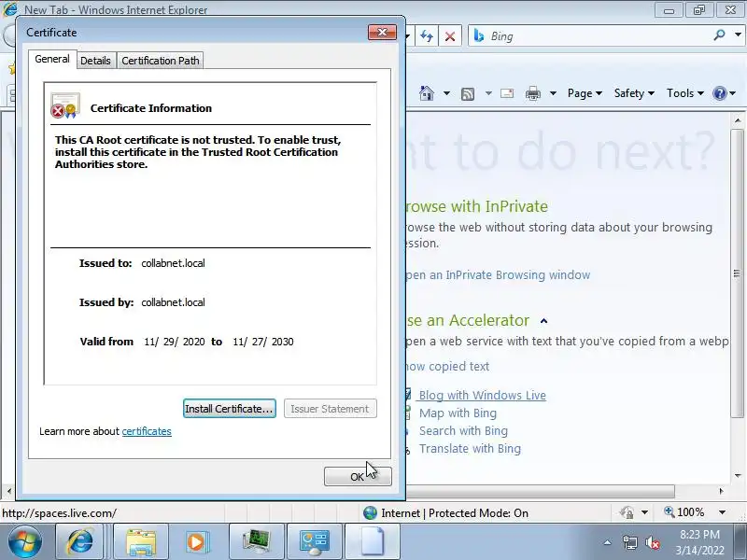747x560 pixels.
Task: Click the Print icon
Action: pos(533,93)
